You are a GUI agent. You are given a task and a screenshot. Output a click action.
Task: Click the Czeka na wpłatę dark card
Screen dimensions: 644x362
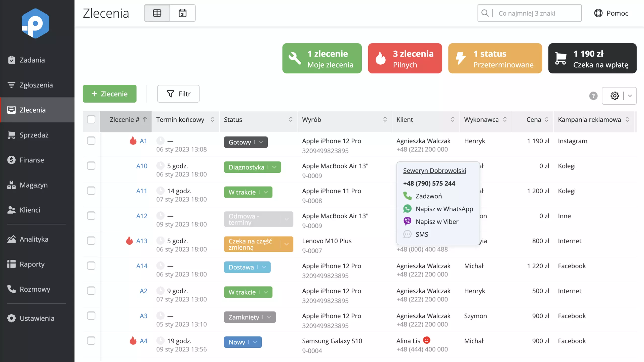pos(592,58)
